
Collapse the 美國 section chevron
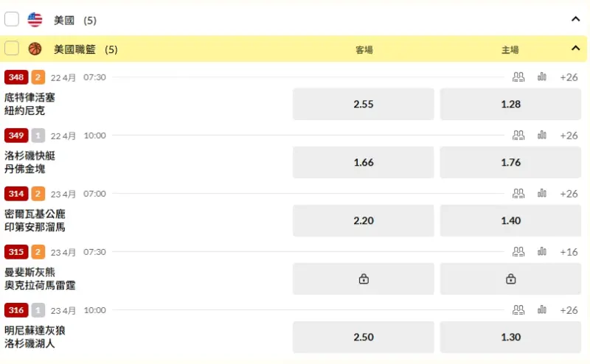575,19
